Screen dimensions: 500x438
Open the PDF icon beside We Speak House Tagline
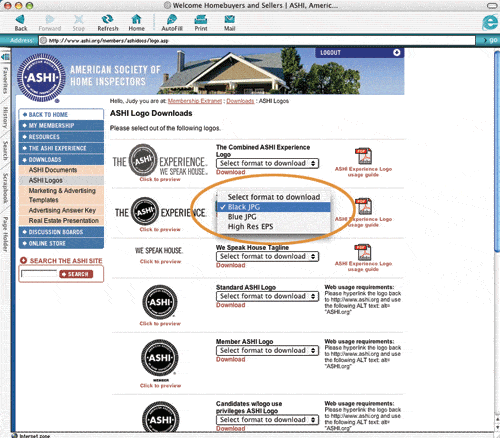click(x=363, y=252)
